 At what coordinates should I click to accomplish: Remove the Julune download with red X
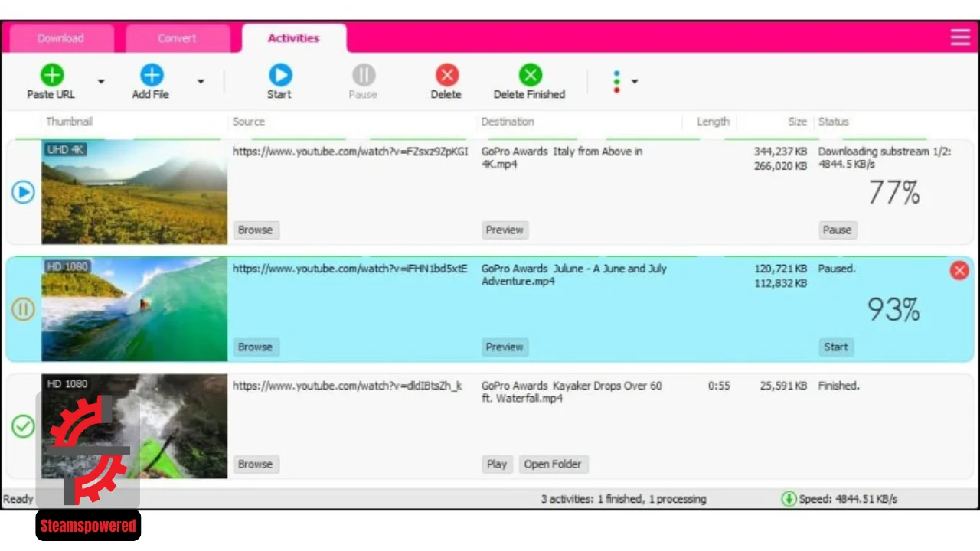[959, 270]
